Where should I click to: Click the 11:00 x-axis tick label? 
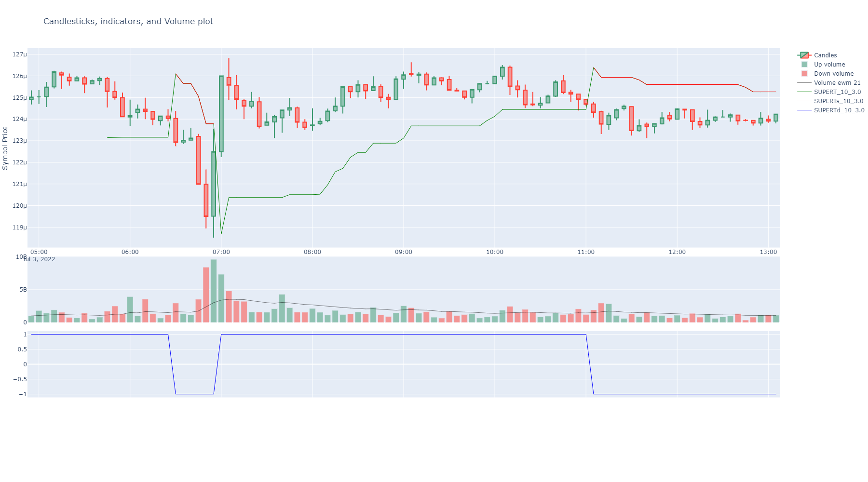[x=586, y=252]
